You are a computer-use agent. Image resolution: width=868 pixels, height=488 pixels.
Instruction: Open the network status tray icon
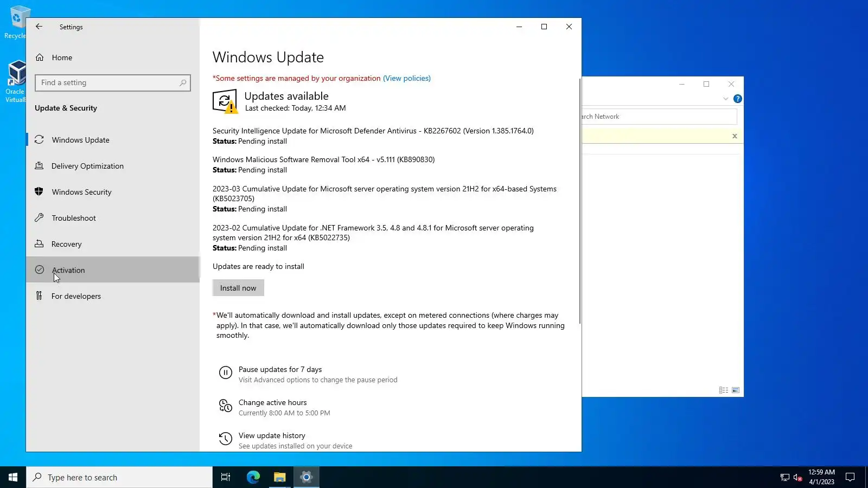pyautogui.click(x=784, y=478)
